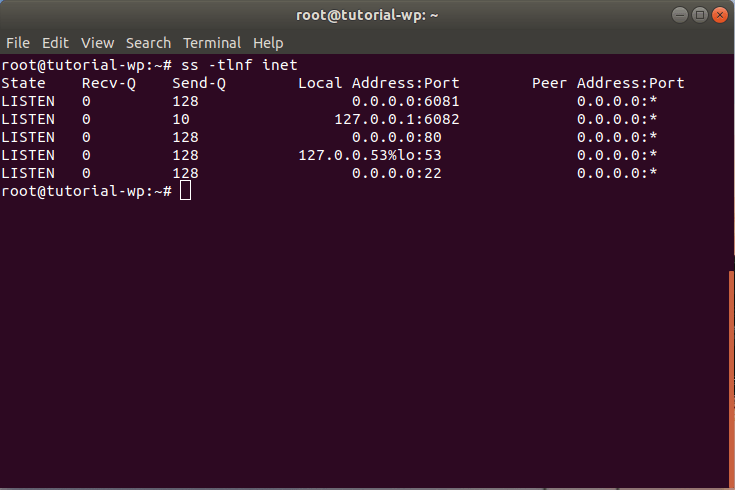Open the Help menu
Image resolution: width=735 pixels, height=490 pixels.
(x=268, y=43)
